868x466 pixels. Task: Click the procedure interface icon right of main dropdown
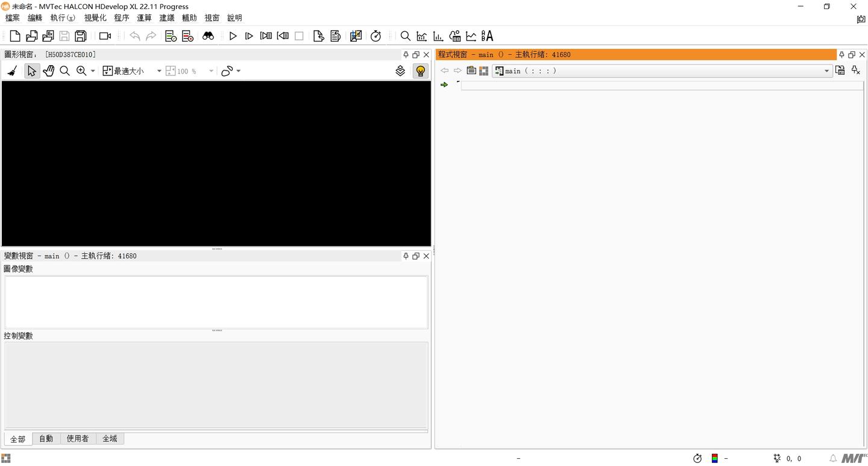(x=840, y=71)
